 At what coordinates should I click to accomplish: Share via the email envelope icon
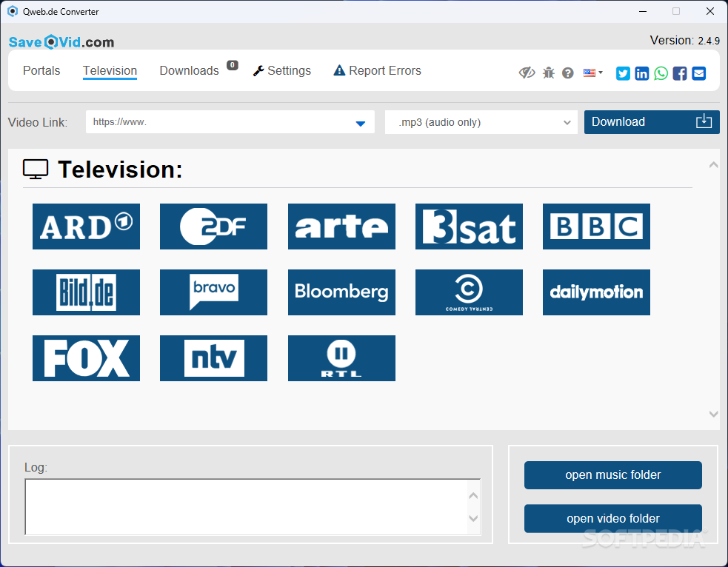point(699,73)
